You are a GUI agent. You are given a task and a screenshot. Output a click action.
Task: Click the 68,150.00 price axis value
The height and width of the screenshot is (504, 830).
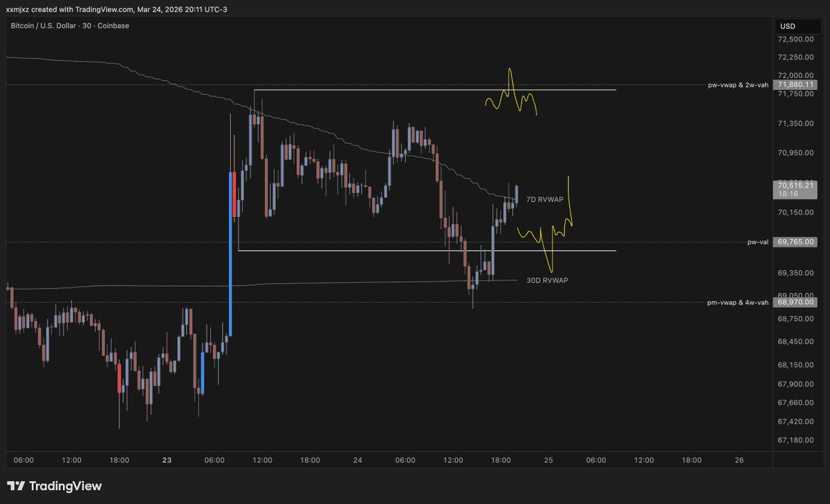tap(795, 365)
